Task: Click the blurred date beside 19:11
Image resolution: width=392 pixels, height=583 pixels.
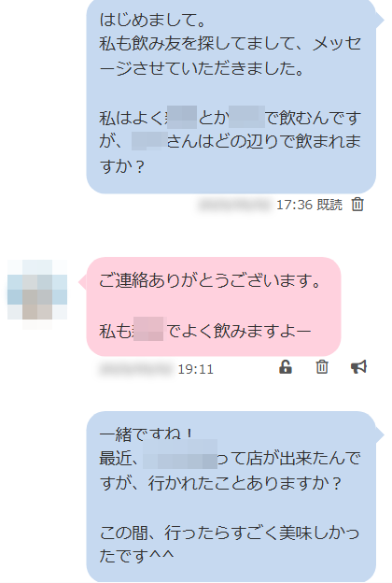Action: point(135,369)
